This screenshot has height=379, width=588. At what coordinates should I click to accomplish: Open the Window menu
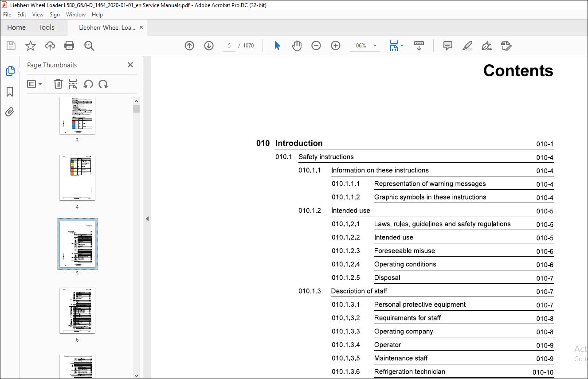(76, 15)
